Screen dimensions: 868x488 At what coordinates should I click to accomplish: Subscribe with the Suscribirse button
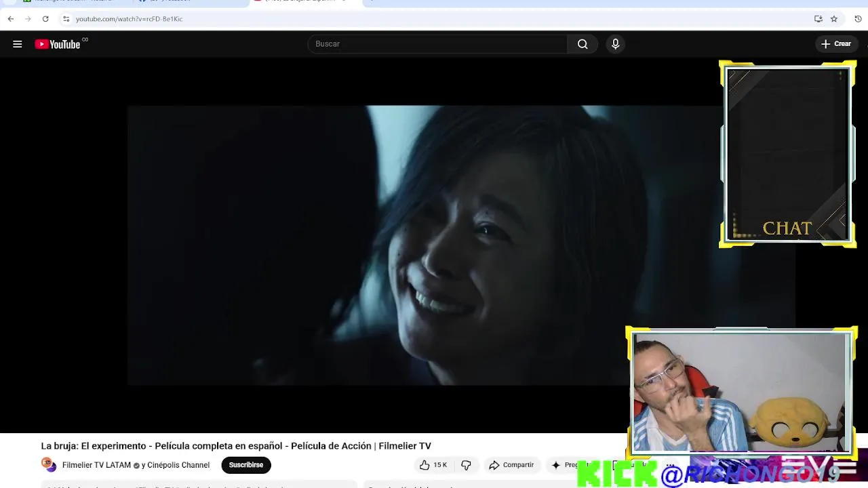[x=246, y=465]
